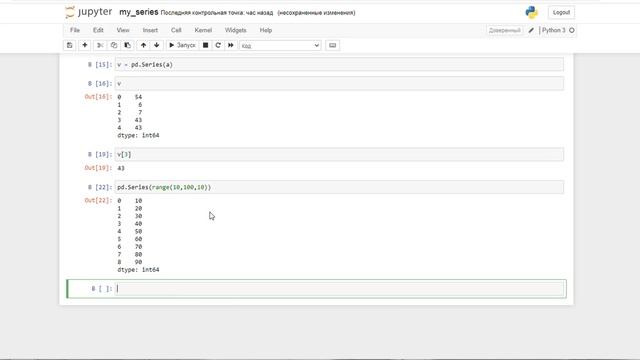Open the Insert menu

[150, 30]
